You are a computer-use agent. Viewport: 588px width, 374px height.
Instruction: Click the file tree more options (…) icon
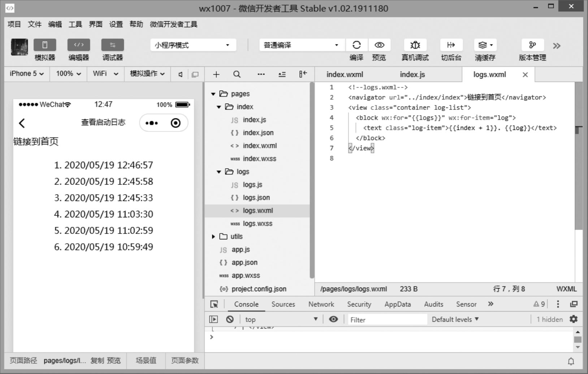pyautogui.click(x=261, y=74)
